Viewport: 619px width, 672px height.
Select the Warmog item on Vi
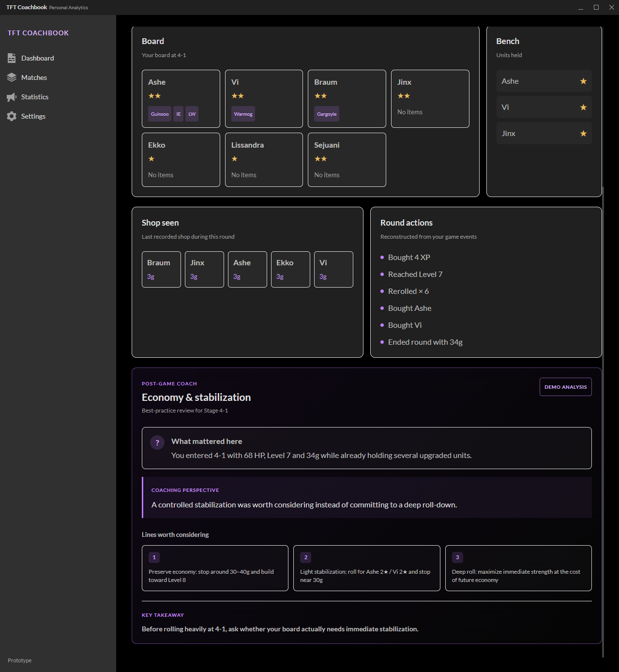(x=243, y=114)
